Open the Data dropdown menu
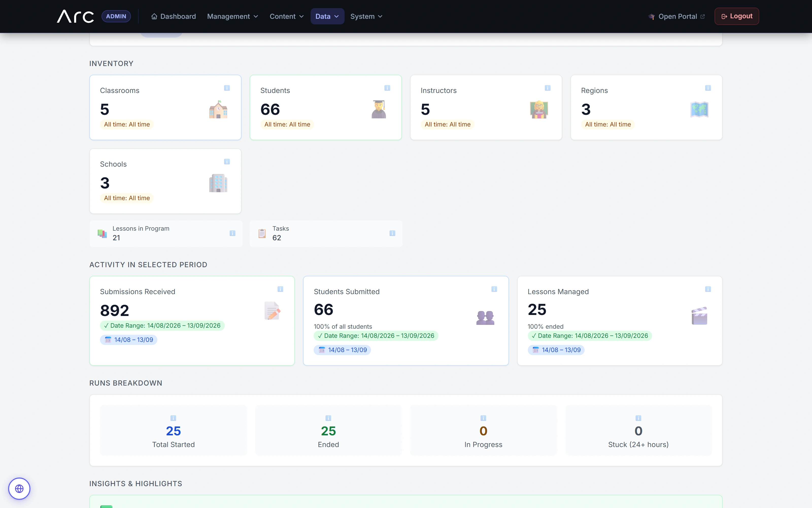The image size is (812, 508). (327, 16)
